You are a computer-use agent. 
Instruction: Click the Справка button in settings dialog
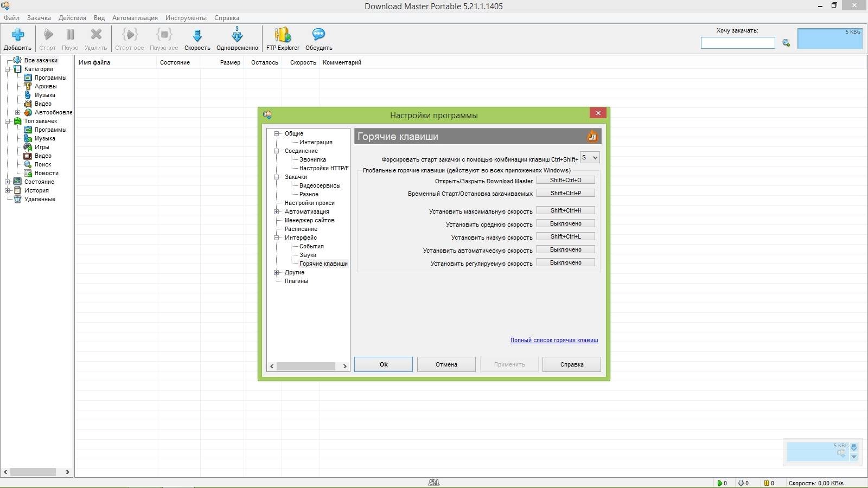(x=572, y=364)
